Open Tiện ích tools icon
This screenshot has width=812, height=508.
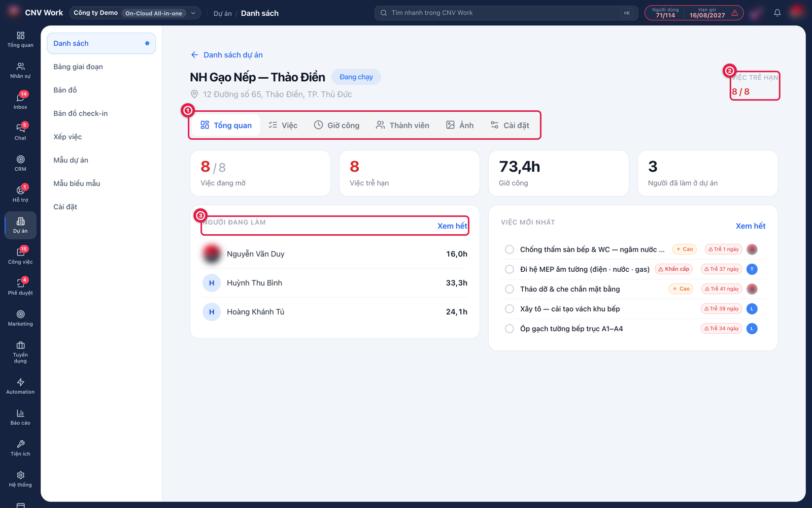pyautogui.click(x=20, y=449)
